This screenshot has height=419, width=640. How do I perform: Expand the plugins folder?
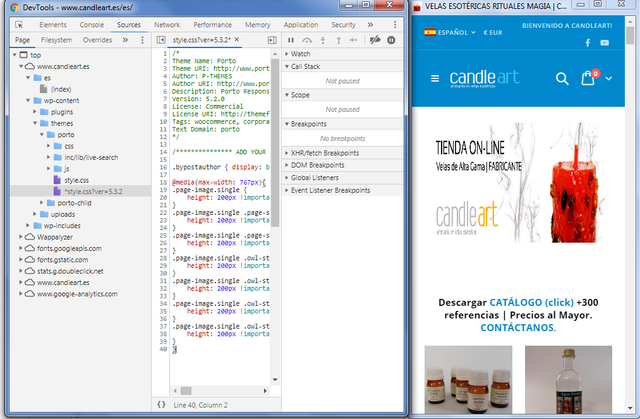[x=35, y=112]
